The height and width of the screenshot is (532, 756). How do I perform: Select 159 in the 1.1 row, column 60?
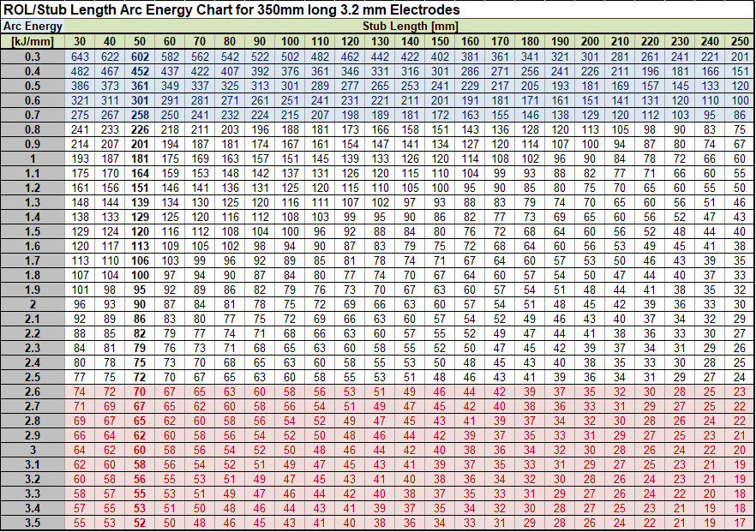click(170, 173)
